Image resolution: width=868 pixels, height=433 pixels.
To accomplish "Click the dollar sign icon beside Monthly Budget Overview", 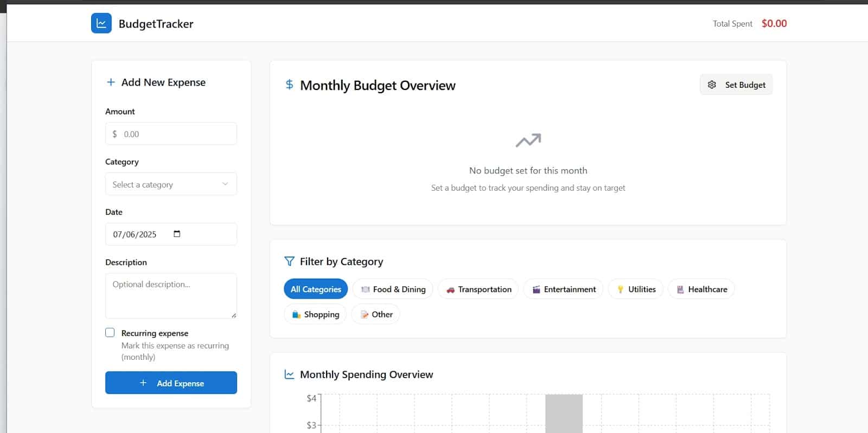I will (289, 85).
